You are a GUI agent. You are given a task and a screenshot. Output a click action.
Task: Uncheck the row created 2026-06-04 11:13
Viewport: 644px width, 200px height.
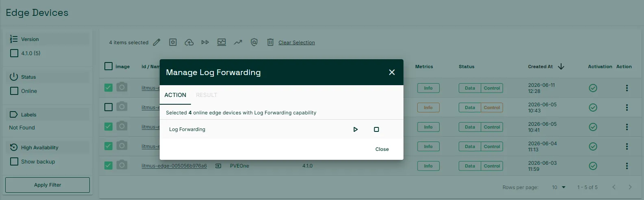pos(108,146)
